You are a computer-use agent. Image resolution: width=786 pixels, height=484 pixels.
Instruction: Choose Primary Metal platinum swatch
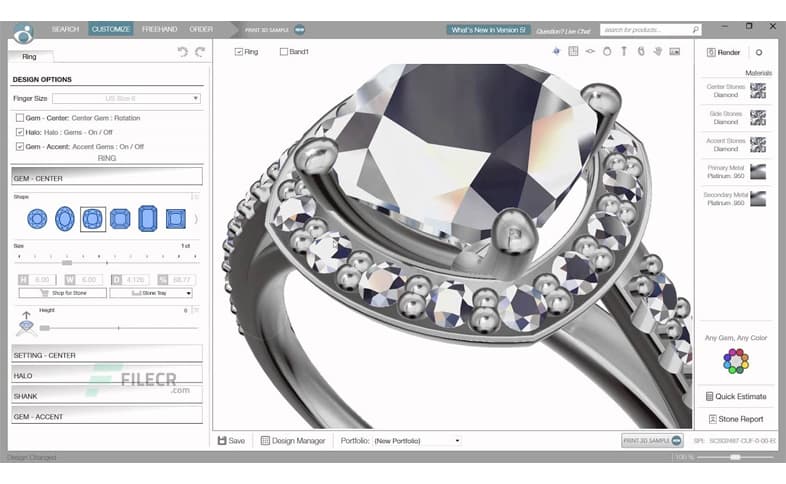coord(758,172)
